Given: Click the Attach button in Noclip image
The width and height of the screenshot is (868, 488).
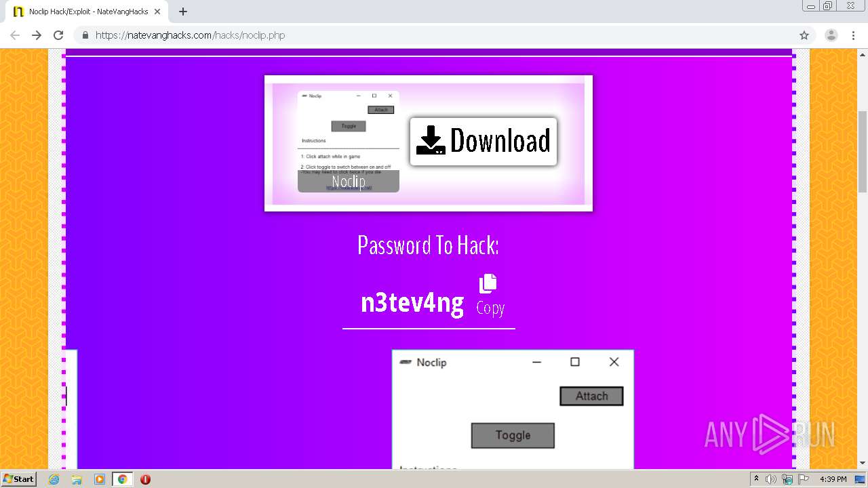Looking at the screenshot, I should point(591,396).
